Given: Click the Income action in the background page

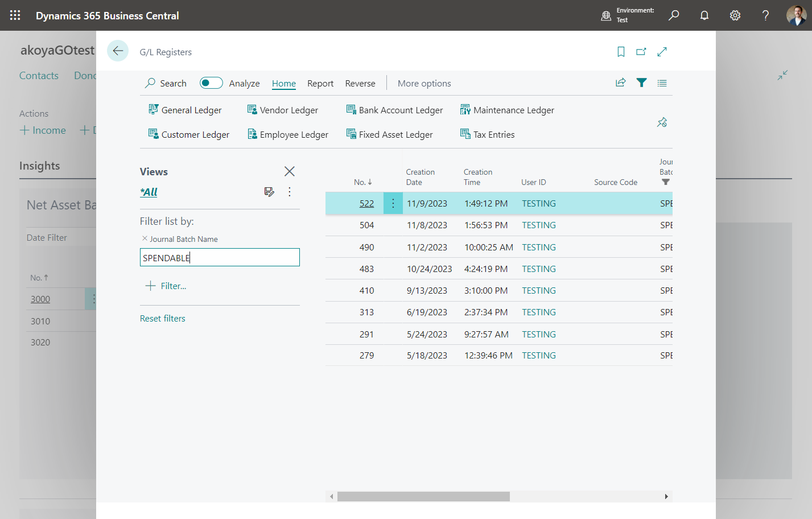Looking at the screenshot, I should coord(43,130).
